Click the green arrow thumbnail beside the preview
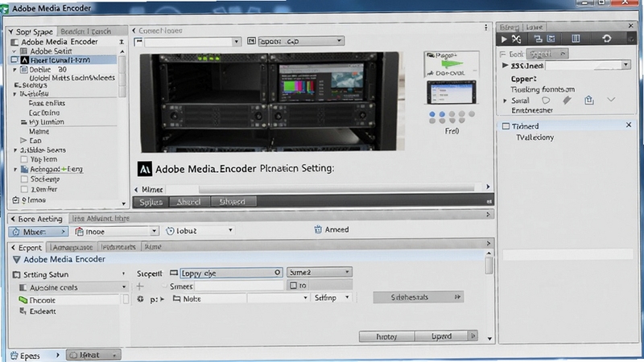The width and height of the screenshot is (644, 362). 452,64
